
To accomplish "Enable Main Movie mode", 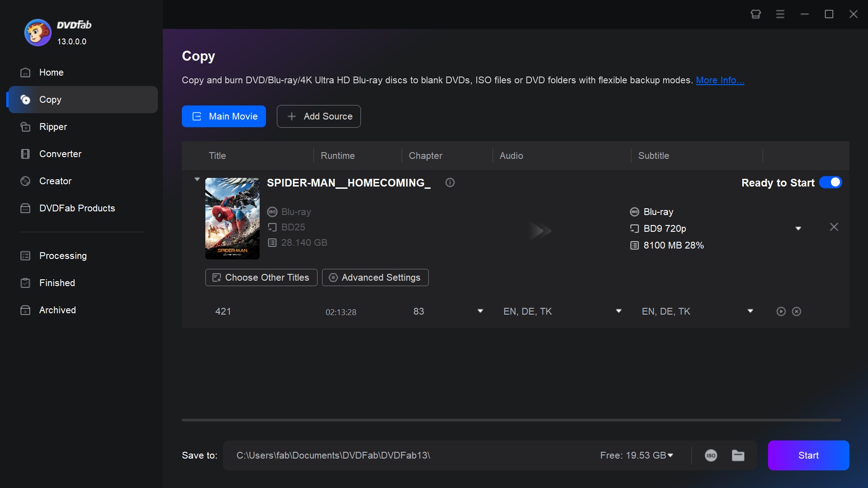I will [224, 116].
